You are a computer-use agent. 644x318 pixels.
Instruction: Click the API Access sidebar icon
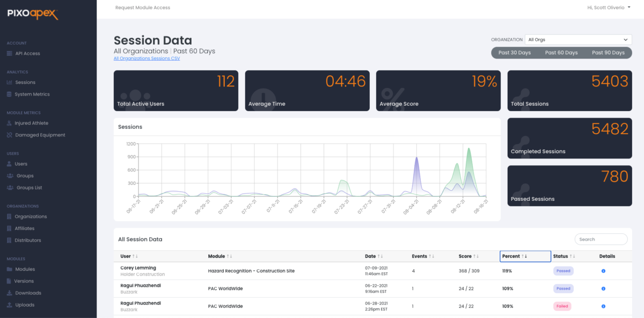pyautogui.click(x=9, y=54)
